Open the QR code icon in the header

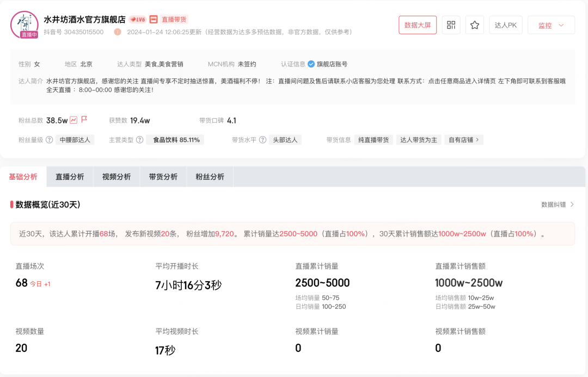[451, 25]
